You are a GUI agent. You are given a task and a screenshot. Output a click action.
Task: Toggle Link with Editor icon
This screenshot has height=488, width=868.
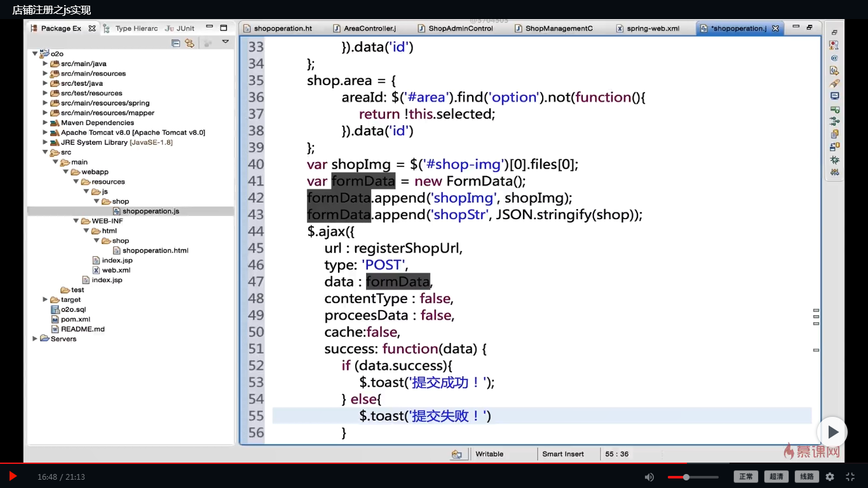[x=189, y=43]
